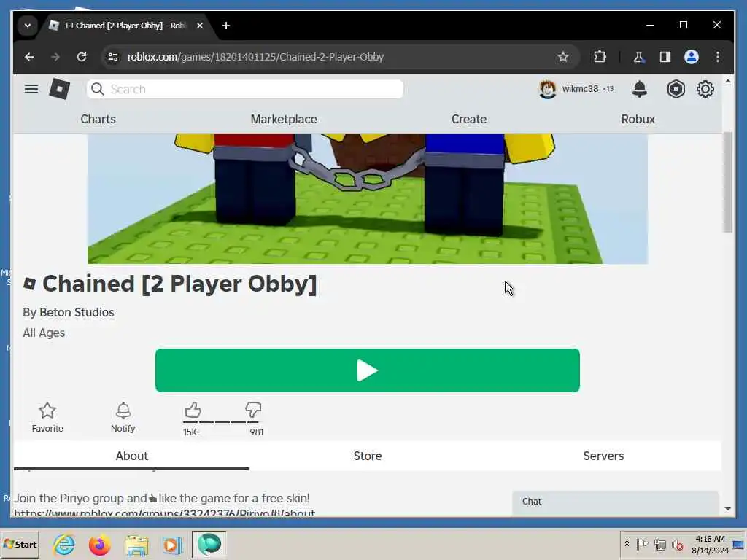Open the Windows Start menu
The height and width of the screenshot is (560, 747).
[20, 544]
